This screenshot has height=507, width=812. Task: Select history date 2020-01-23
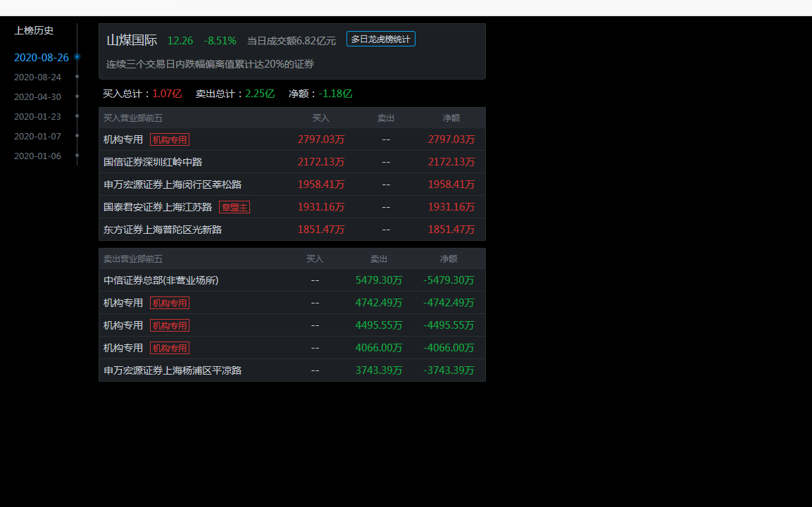pos(37,116)
